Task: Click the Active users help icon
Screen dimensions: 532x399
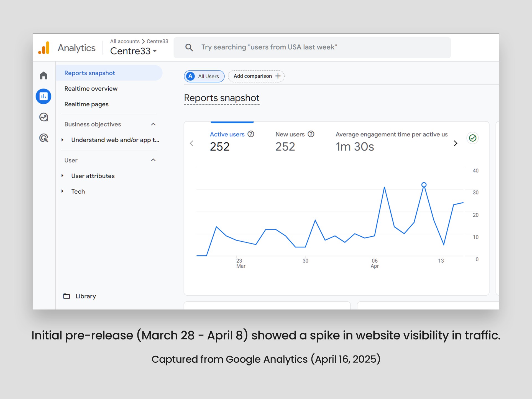Action: tap(251, 134)
